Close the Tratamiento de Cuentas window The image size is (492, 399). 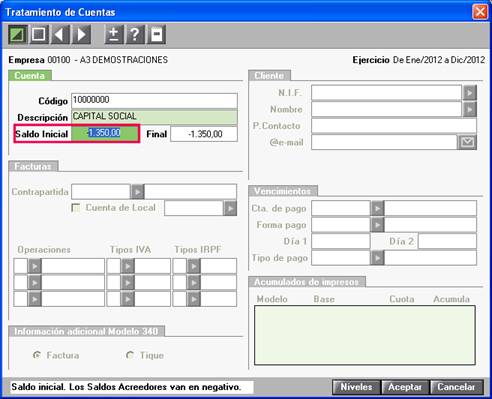pos(480,12)
